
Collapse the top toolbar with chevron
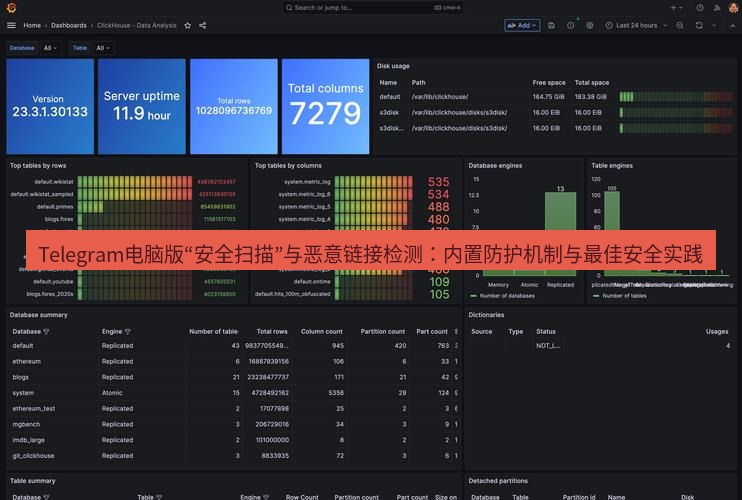coord(733,26)
